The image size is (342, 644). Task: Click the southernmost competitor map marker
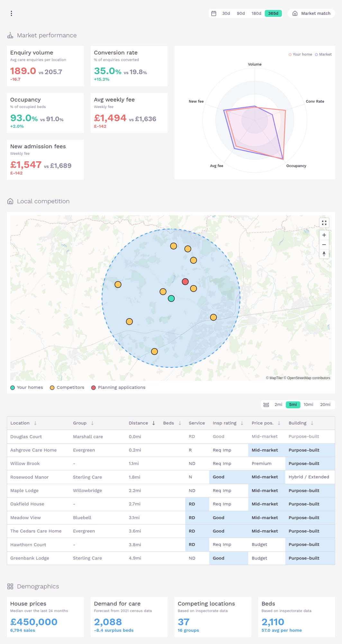154,351
